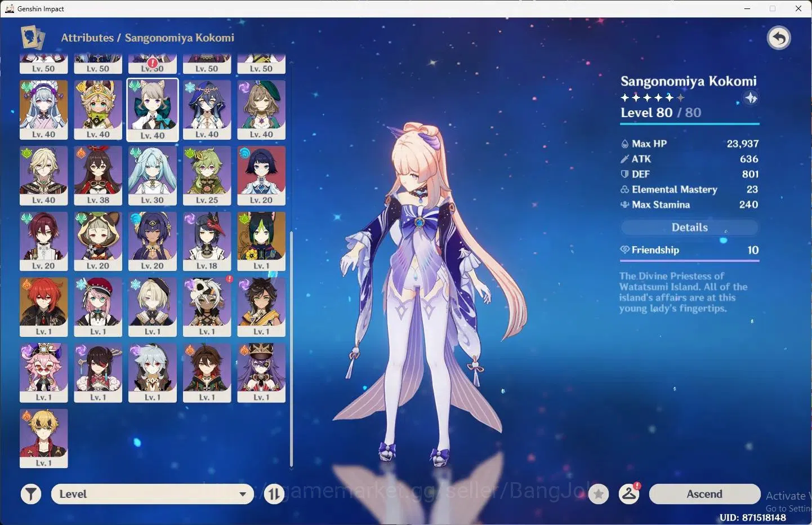Click the ATK stat value 636

click(x=749, y=159)
